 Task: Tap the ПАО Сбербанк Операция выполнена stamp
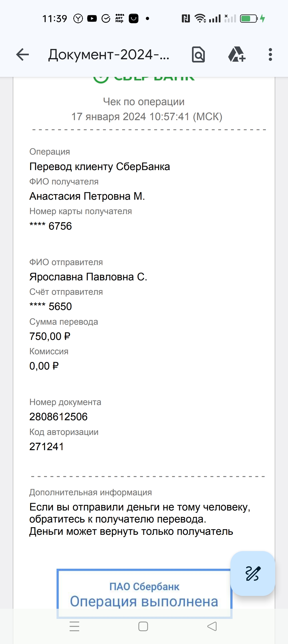(144, 594)
